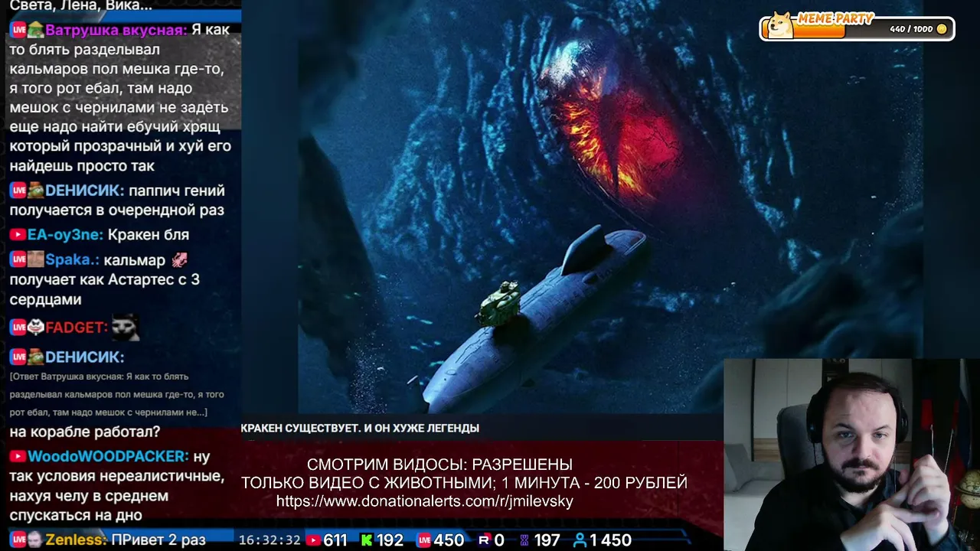Click the username Zenless in chat
Image resolution: width=980 pixels, height=551 pixels.
click(x=76, y=540)
